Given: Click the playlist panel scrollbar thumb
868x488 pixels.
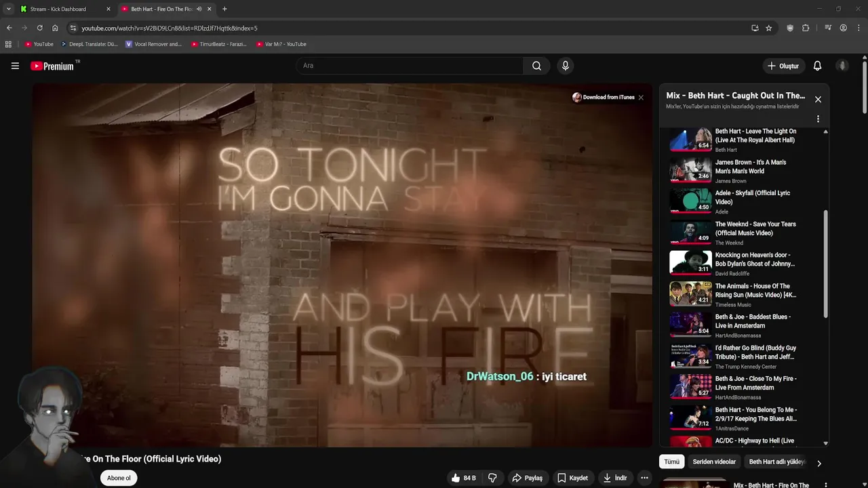Looking at the screenshot, I should (825, 264).
